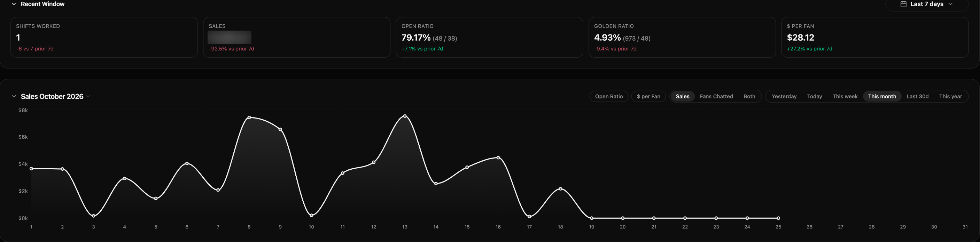
Task: Collapse the Recent Window section chevron
Action: point(14,4)
